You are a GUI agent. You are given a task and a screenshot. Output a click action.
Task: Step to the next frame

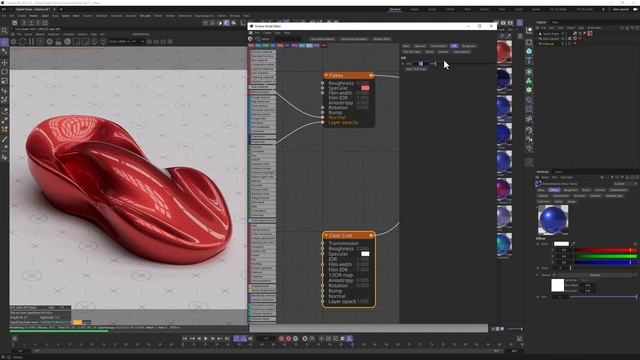click(x=213, y=338)
